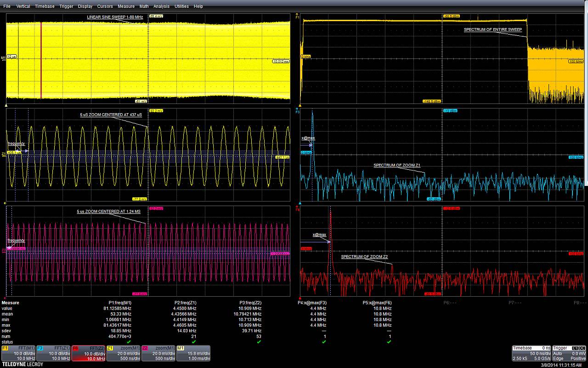The height and width of the screenshot is (368, 588).
Task: Open the Analysis menu
Action: 161,6
